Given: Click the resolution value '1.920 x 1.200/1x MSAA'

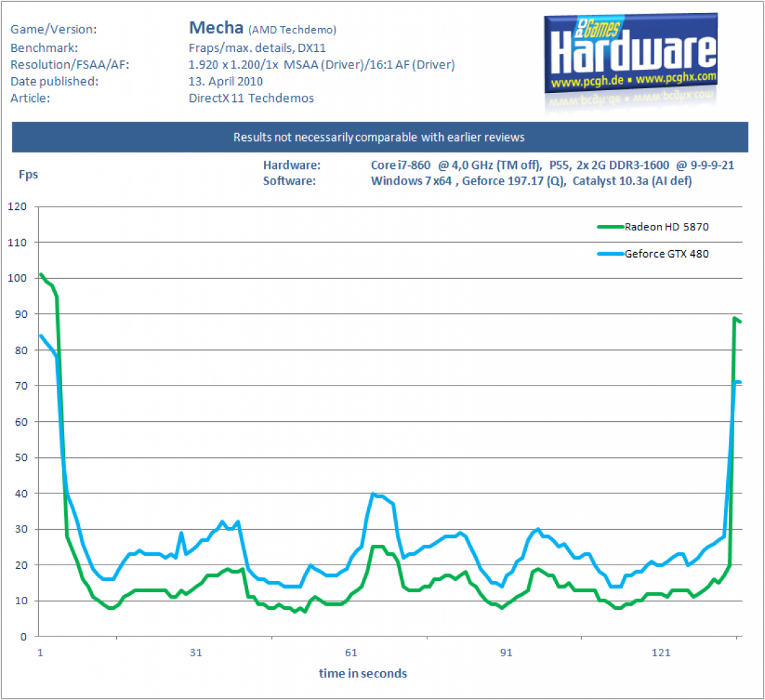Looking at the screenshot, I should [321, 65].
